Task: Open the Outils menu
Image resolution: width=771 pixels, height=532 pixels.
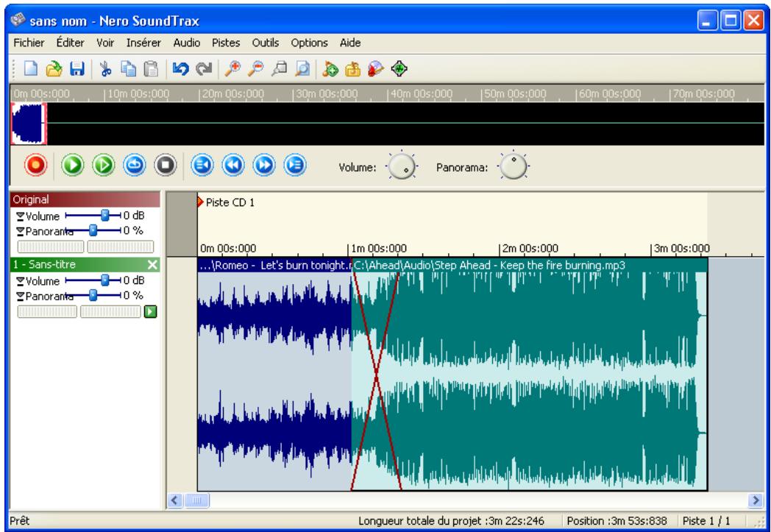Action: point(266,43)
